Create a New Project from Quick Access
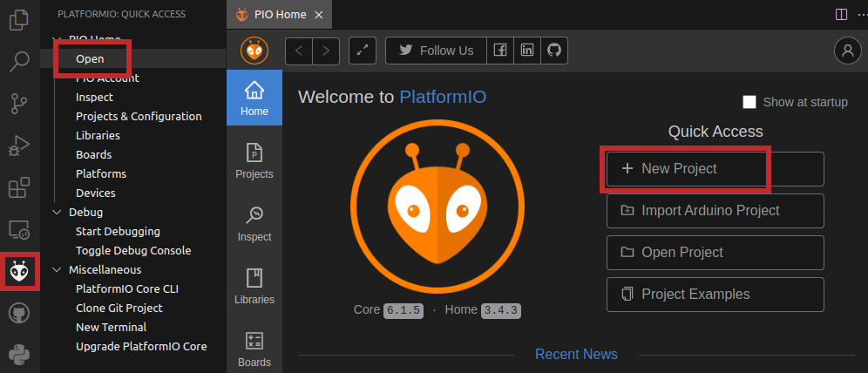 [715, 169]
